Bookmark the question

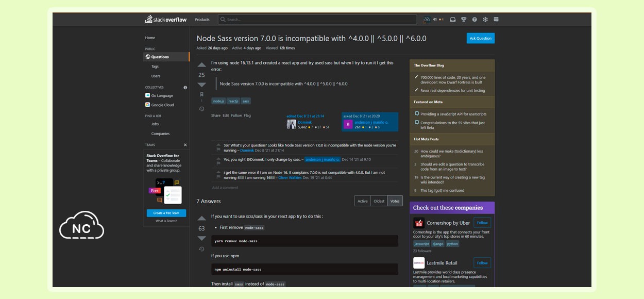click(201, 94)
